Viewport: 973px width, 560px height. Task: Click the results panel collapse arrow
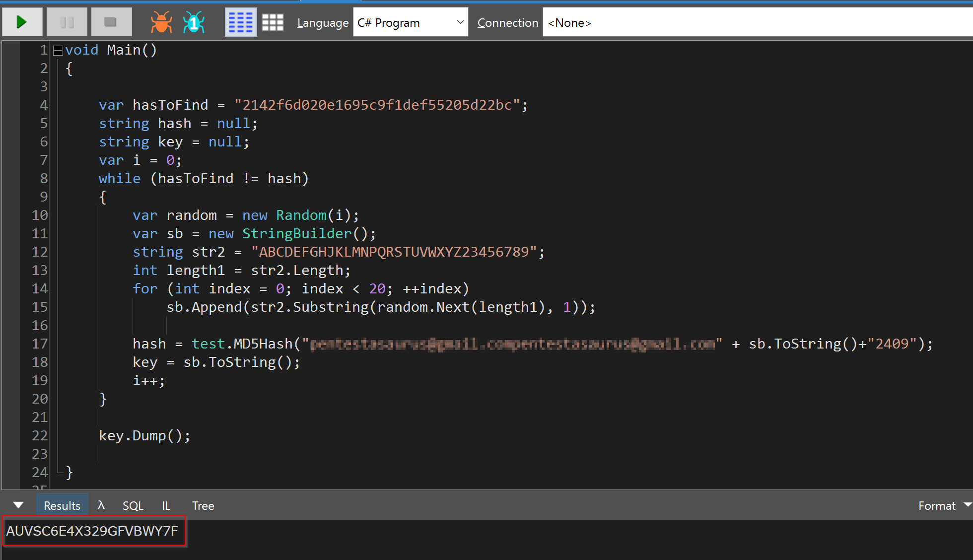coord(18,505)
